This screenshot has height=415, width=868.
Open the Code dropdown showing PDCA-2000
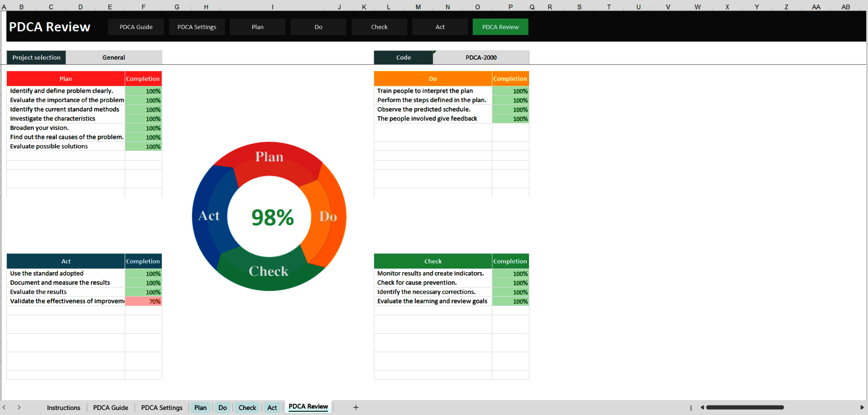(481, 57)
